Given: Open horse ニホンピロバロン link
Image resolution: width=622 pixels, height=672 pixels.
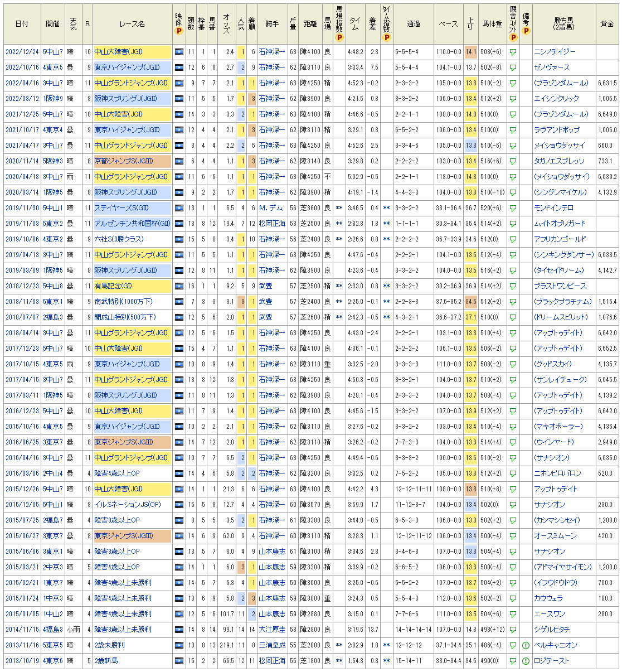Looking at the screenshot, I should coord(557,473).
